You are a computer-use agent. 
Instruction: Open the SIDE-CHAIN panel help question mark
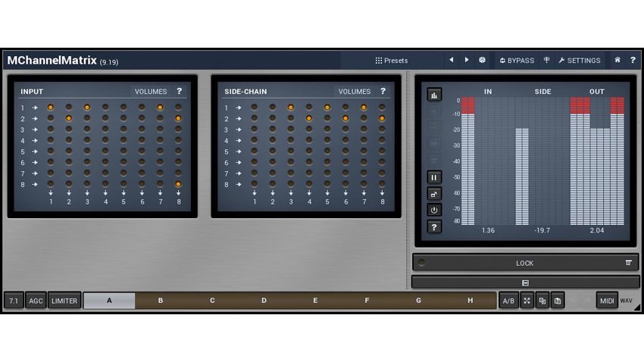[x=383, y=91]
